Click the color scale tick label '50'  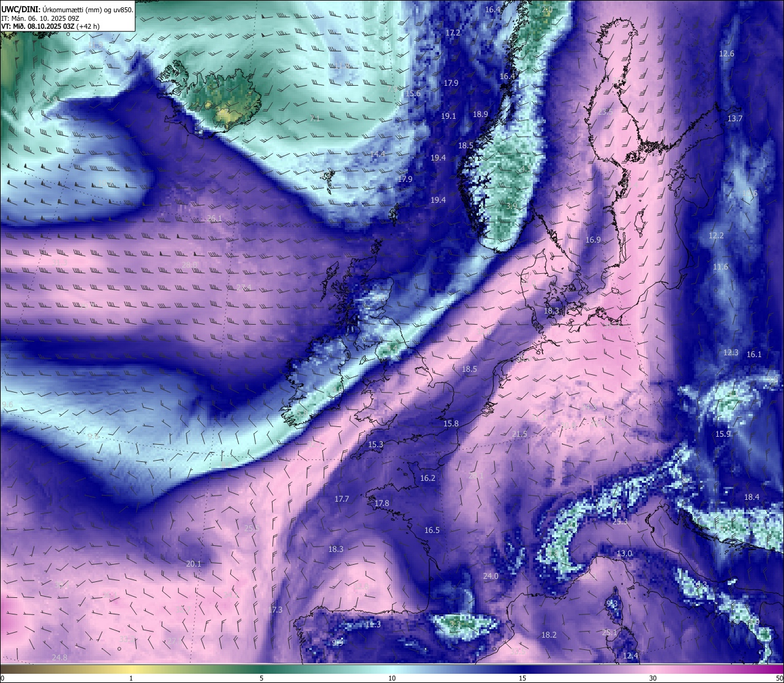[779, 678]
